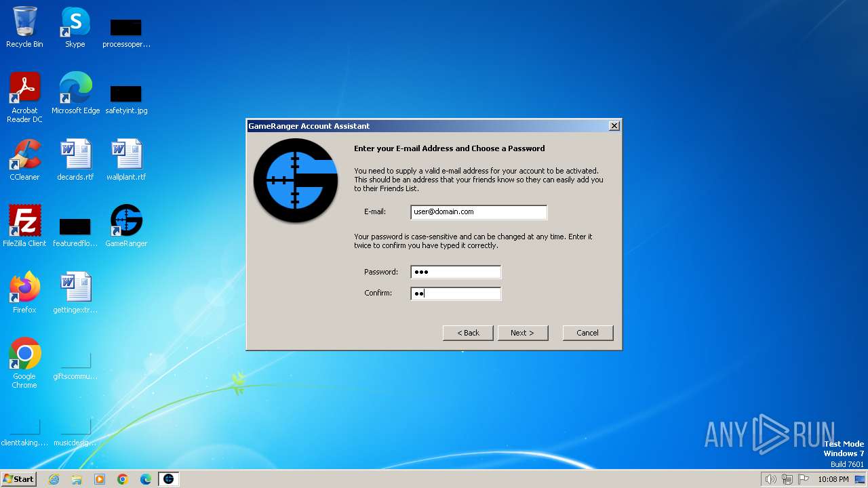Launch GameRanger desktop shortcut

[x=126, y=226]
